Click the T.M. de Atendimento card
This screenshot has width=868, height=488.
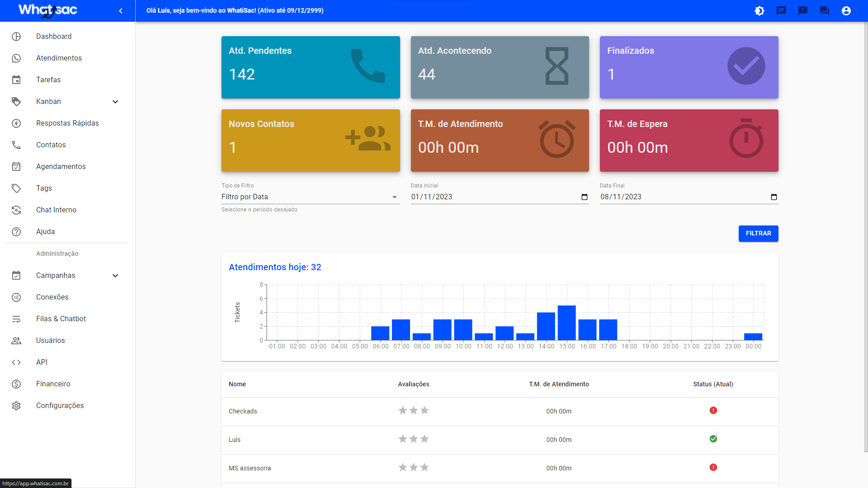[500, 141]
